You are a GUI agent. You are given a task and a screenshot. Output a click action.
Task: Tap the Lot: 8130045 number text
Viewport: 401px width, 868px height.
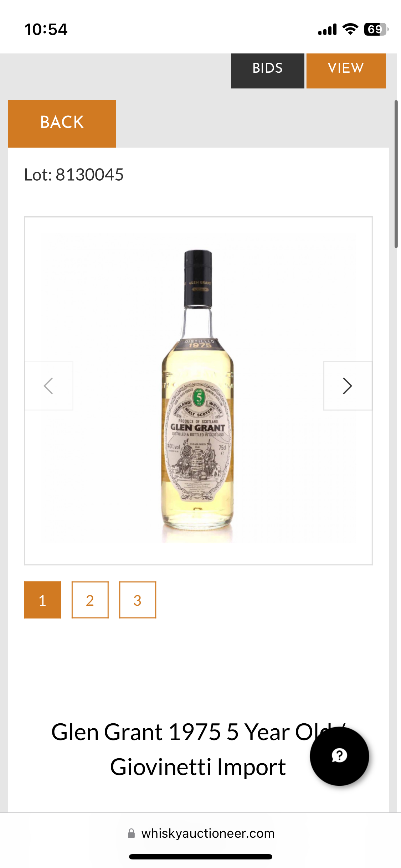(x=74, y=175)
